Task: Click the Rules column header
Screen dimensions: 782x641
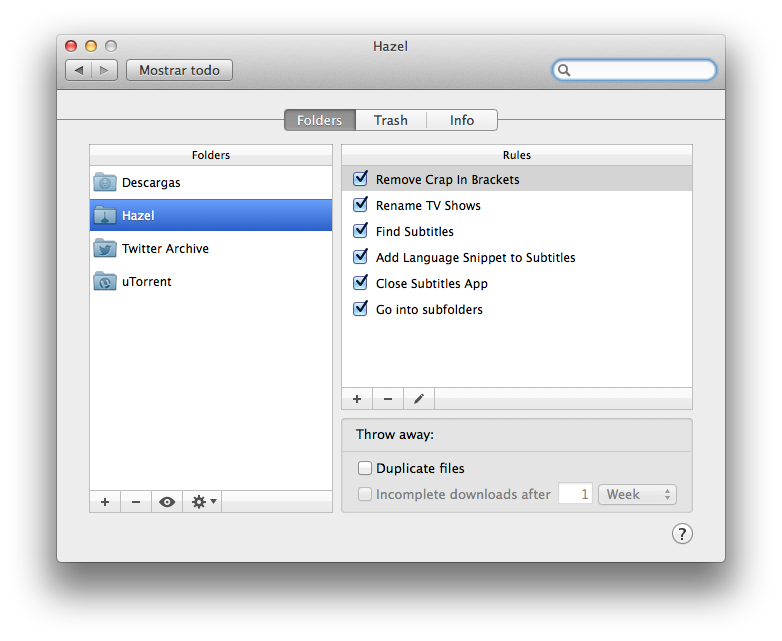Action: [x=517, y=155]
